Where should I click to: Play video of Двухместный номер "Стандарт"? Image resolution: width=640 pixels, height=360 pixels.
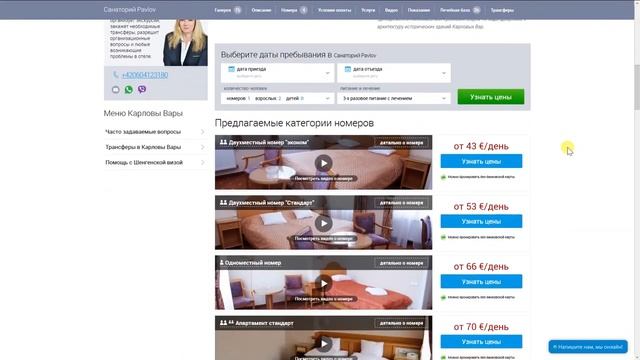323,223
